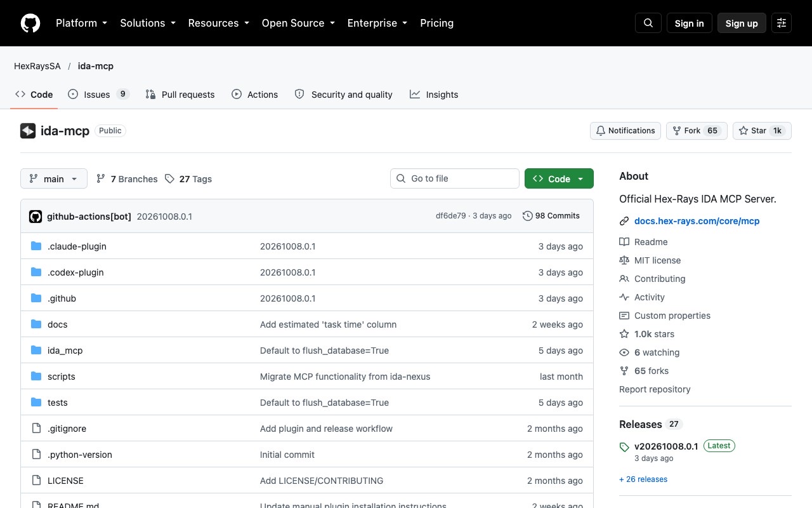Click the Sign up button

(x=742, y=23)
